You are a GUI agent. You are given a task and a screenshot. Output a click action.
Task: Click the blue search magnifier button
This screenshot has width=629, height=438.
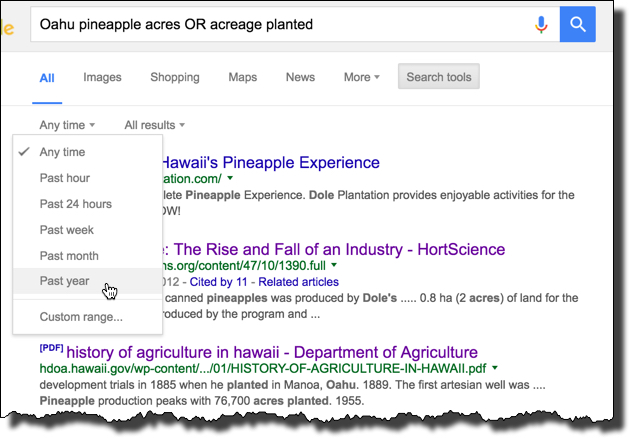coord(578,24)
